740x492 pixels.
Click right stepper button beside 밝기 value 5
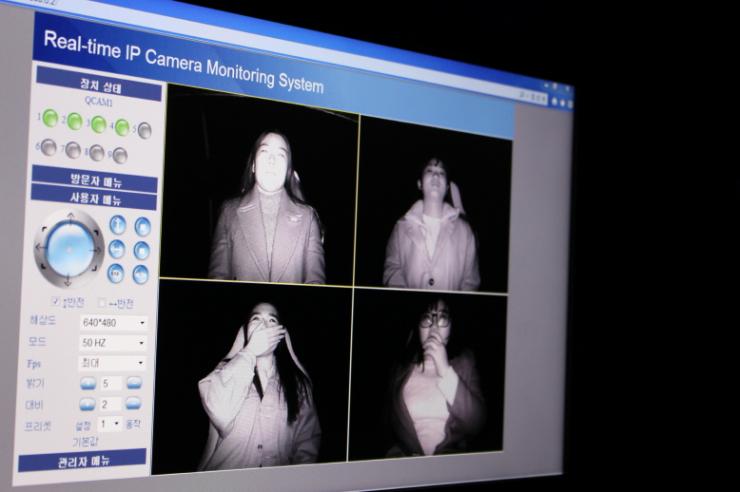(134, 383)
